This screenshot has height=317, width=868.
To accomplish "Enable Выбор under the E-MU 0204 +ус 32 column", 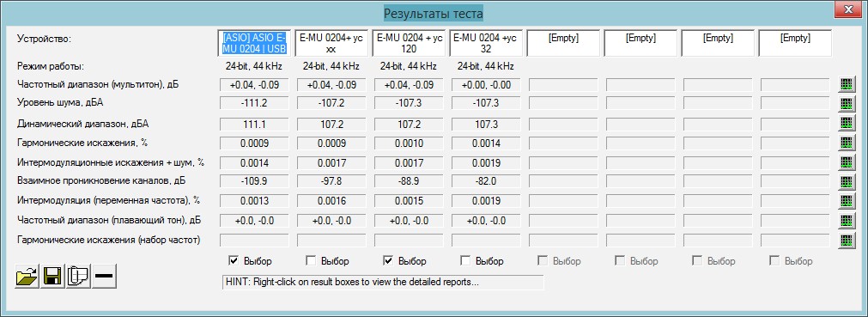I will (x=465, y=260).
